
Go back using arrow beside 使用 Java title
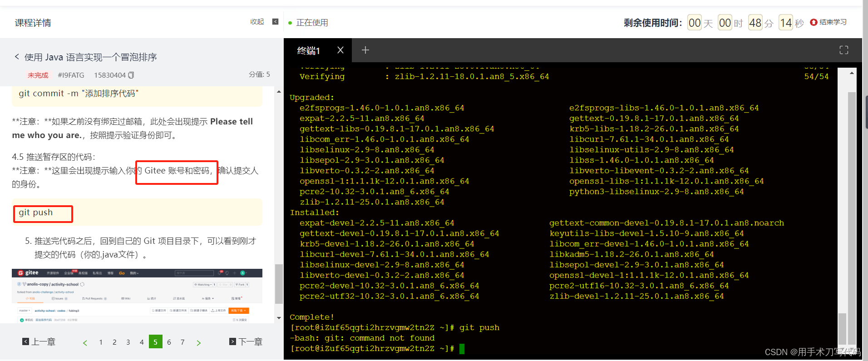pos(17,57)
